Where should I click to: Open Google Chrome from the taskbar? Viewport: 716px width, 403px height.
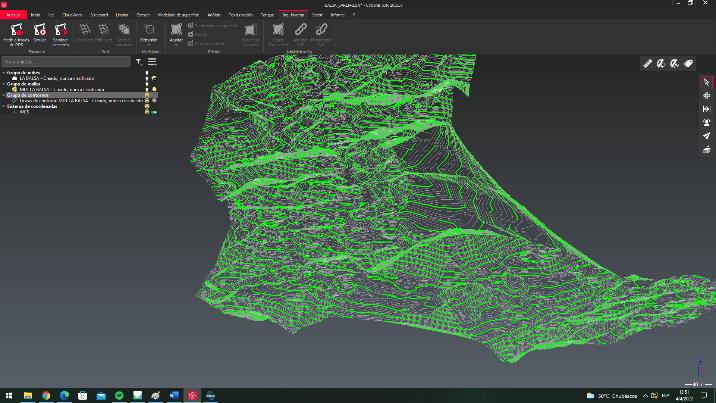[x=46, y=395]
